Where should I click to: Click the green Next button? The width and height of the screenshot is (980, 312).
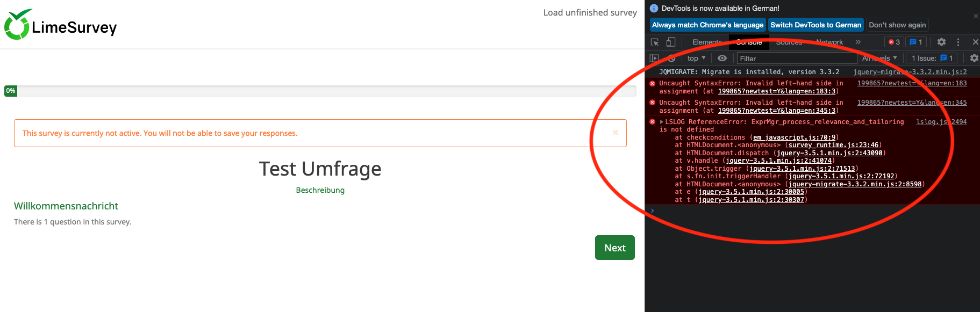coord(614,248)
